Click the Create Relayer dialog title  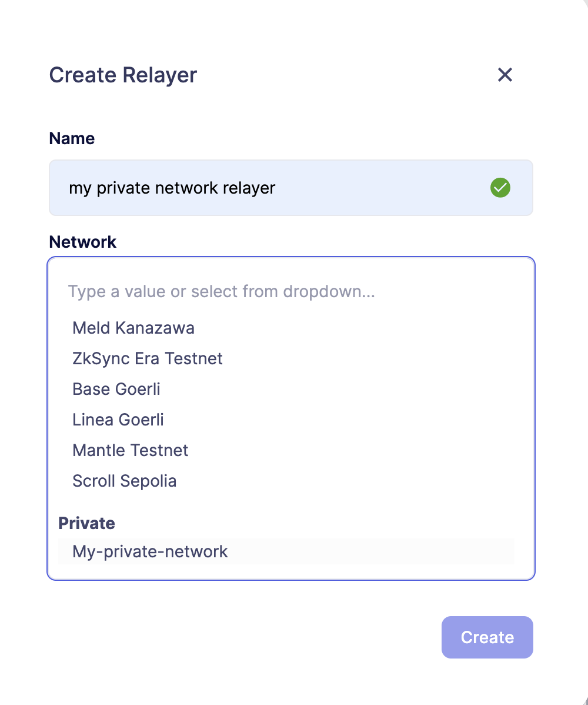coord(123,75)
